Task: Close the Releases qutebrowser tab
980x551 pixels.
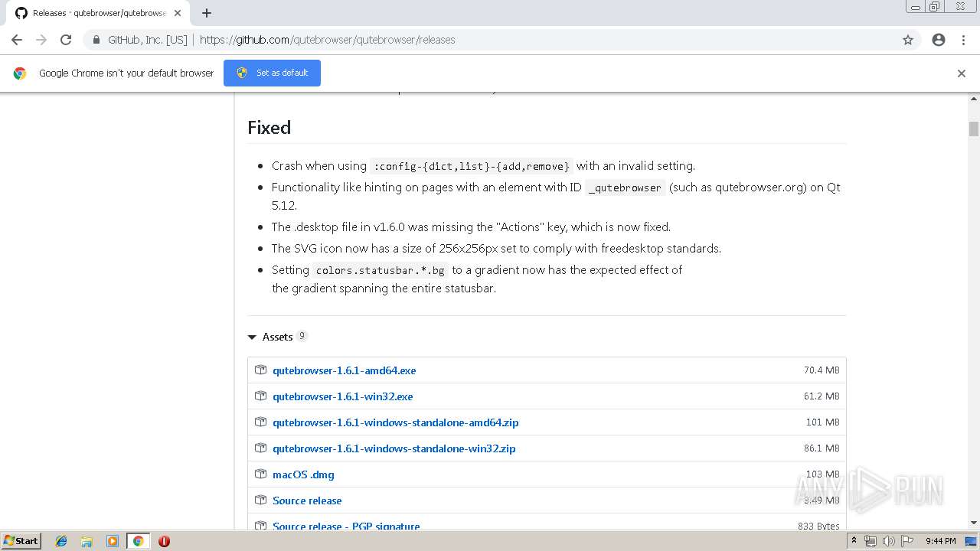Action: (x=178, y=13)
